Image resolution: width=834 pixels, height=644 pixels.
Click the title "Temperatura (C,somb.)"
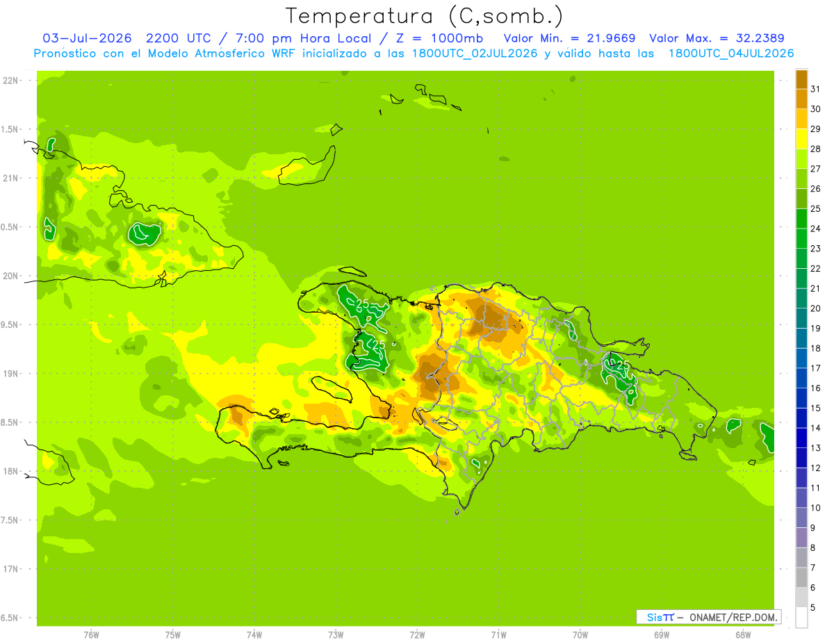click(x=424, y=16)
